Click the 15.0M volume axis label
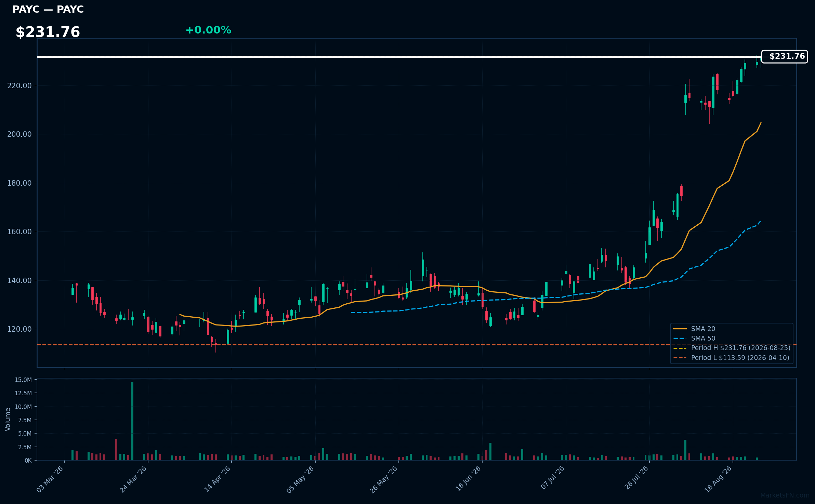Screen dimensions: 815x504 (x=23, y=380)
